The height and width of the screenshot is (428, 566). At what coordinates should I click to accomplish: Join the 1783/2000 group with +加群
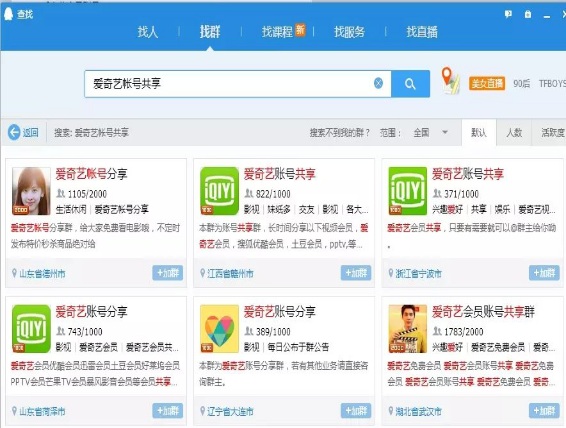(x=544, y=411)
